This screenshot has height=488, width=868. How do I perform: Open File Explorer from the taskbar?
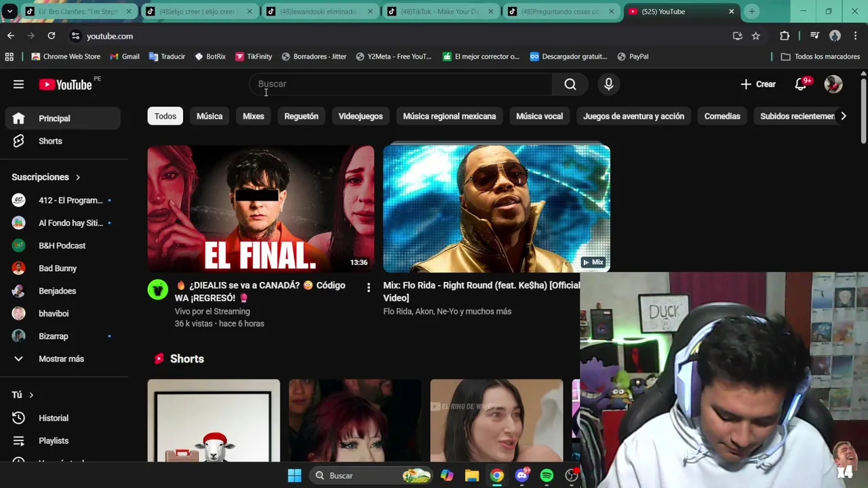(472, 476)
